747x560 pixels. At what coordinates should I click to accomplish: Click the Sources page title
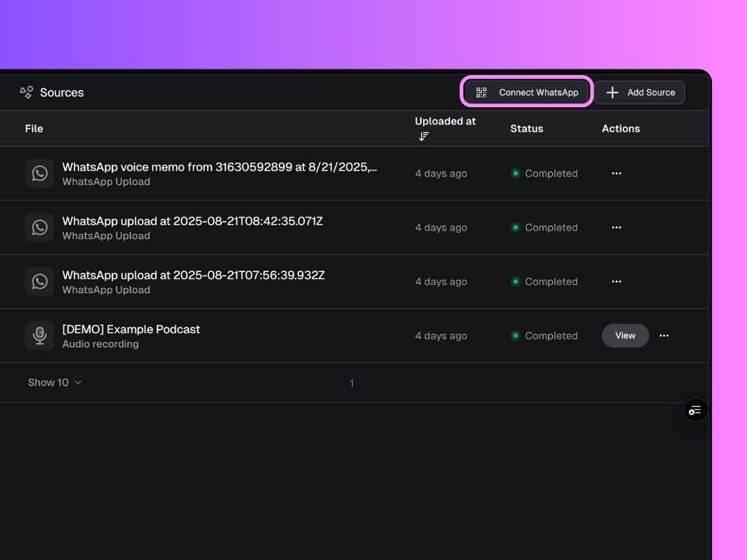62,93
